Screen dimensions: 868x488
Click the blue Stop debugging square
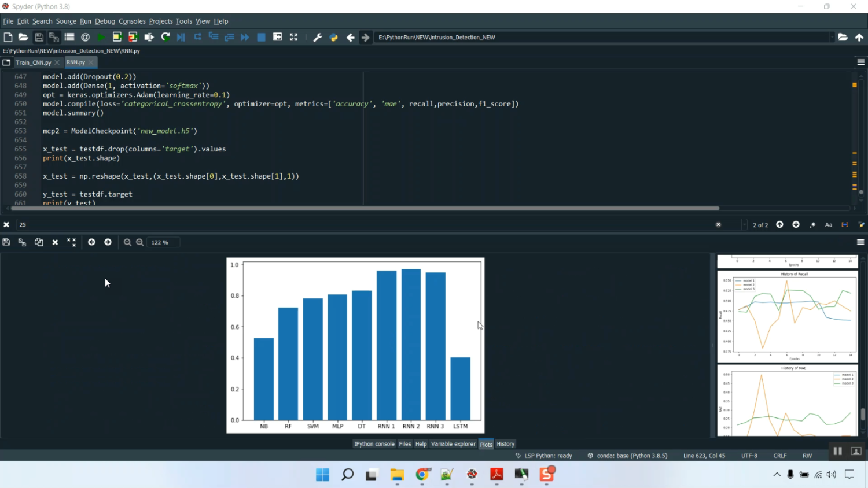261,37
